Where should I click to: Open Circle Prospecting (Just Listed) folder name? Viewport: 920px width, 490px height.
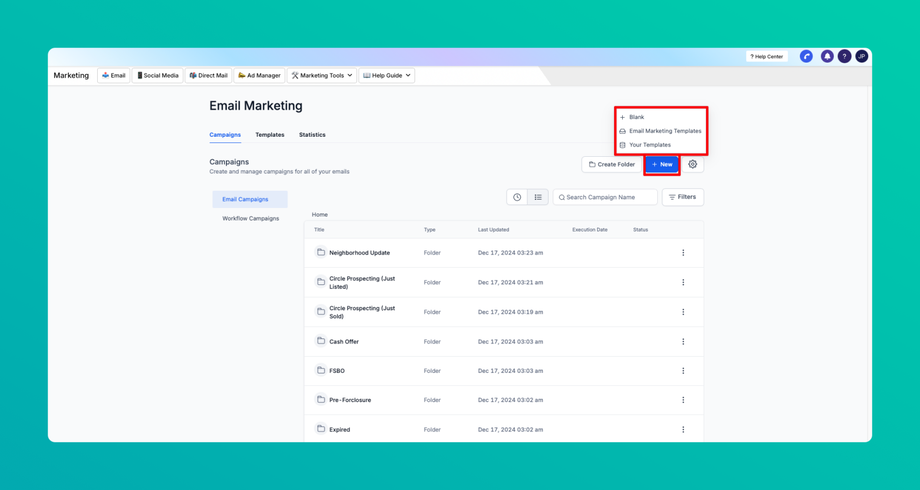362,283
